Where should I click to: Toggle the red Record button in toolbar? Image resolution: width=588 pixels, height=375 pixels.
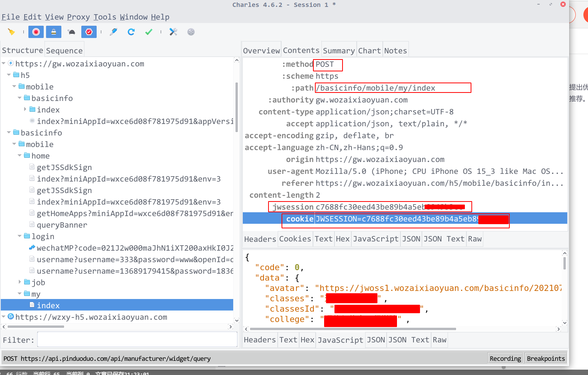(36, 32)
